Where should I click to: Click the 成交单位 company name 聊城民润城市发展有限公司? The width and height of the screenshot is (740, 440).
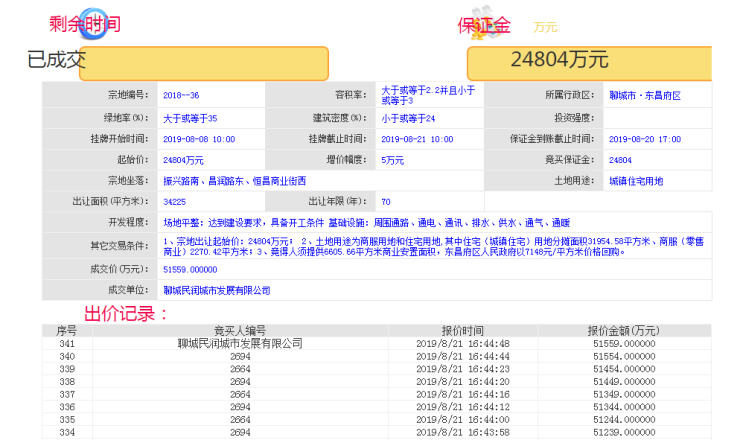[217, 290]
